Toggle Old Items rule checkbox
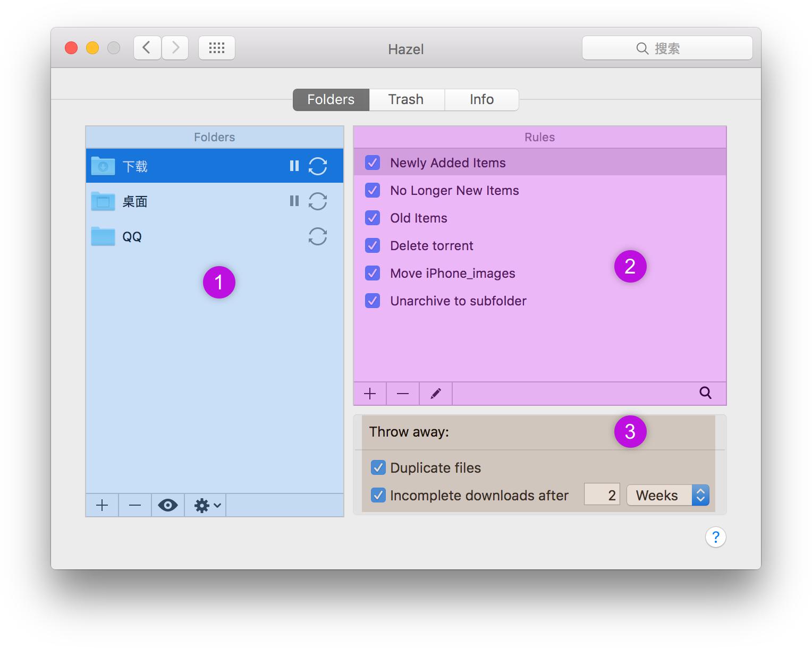This screenshot has height=648, width=812. pos(373,218)
